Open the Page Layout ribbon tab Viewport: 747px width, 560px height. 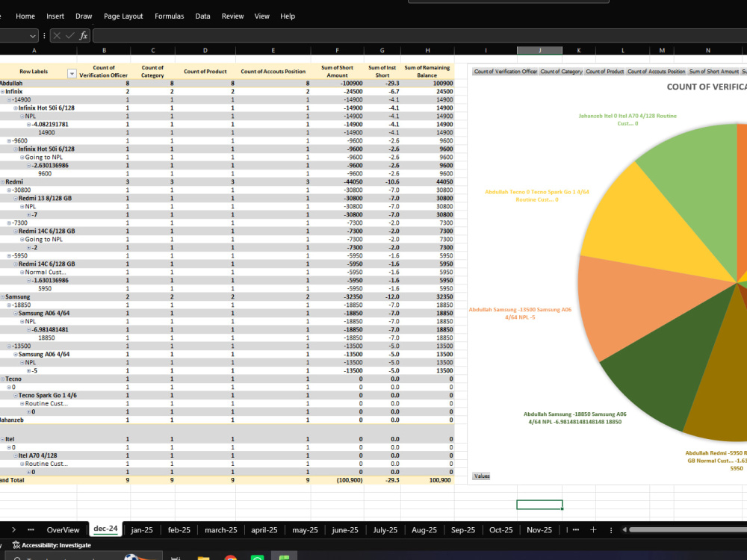pyautogui.click(x=123, y=16)
